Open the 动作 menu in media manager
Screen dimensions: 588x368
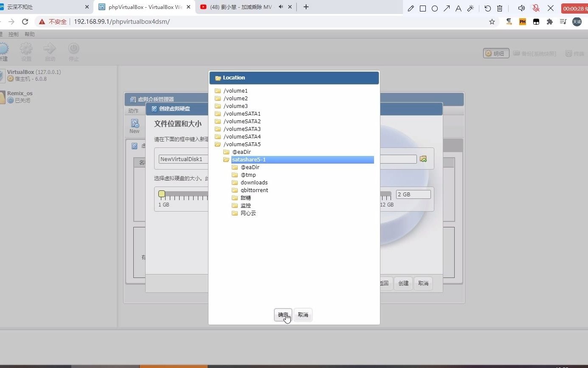133,110
